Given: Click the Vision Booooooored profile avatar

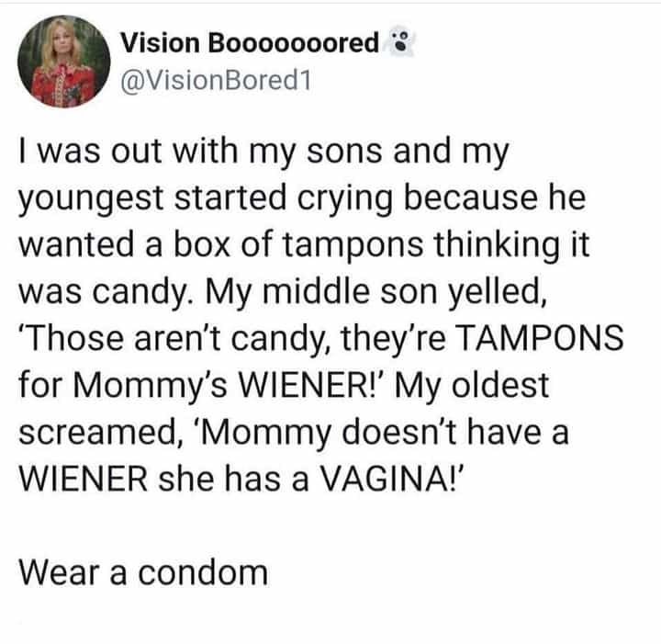Looking at the screenshot, I should click(x=62, y=62).
